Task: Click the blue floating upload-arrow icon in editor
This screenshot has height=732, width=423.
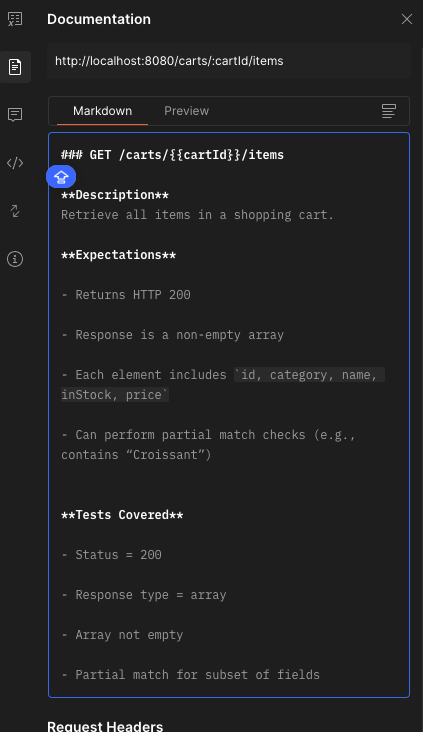Action: (61, 177)
